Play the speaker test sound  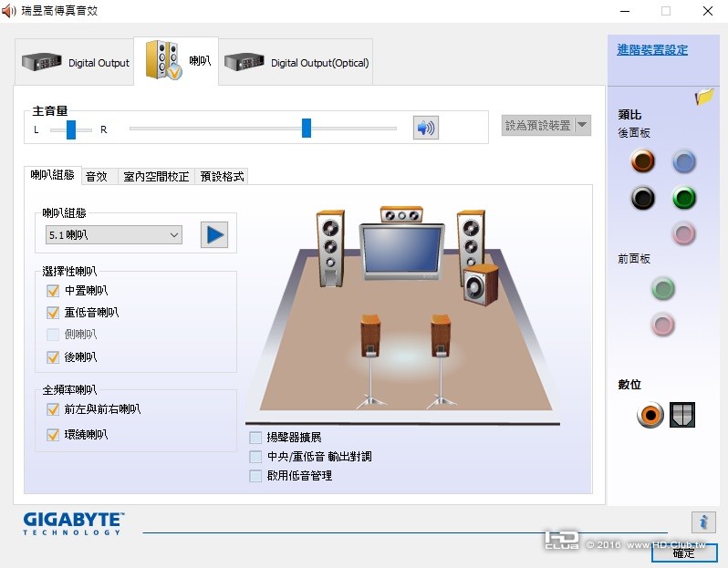pos(214,235)
